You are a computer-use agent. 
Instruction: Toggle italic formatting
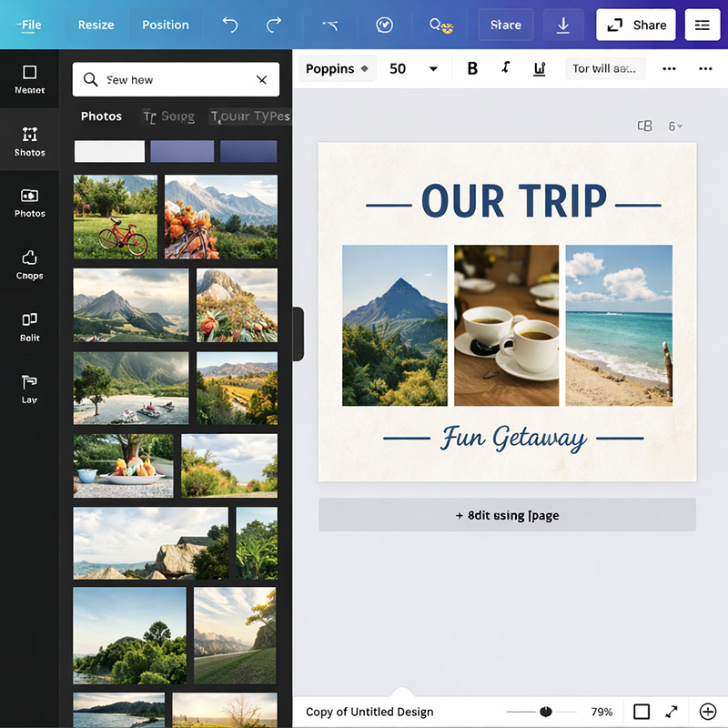point(506,68)
